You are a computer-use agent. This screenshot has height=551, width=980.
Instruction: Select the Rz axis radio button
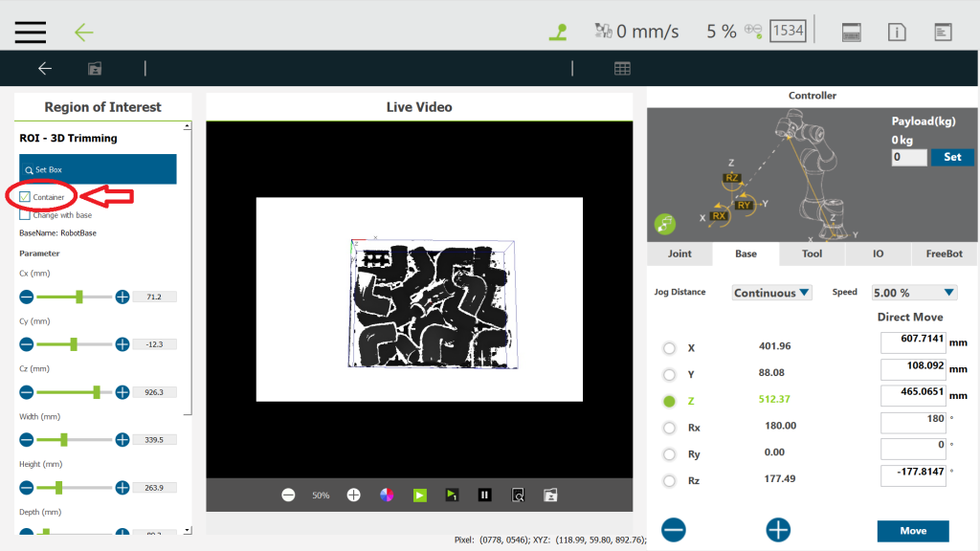tap(669, 480)
